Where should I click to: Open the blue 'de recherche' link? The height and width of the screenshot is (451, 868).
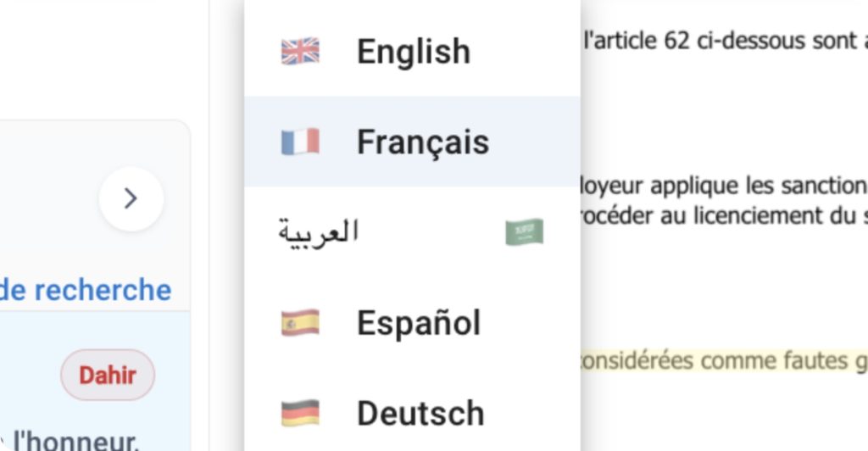[x=85, y=290]
